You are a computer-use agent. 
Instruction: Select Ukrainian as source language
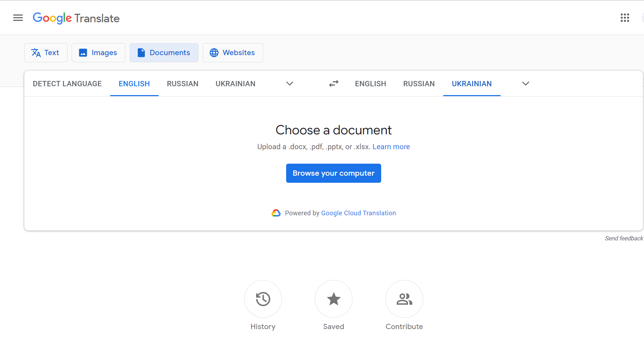(x=235, y=84)
